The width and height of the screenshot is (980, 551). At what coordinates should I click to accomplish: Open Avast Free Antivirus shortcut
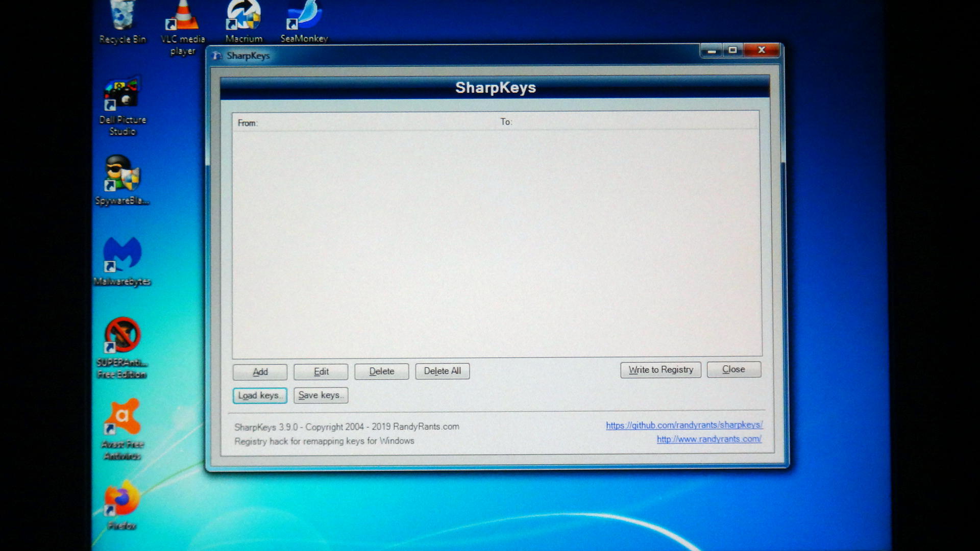122,430
